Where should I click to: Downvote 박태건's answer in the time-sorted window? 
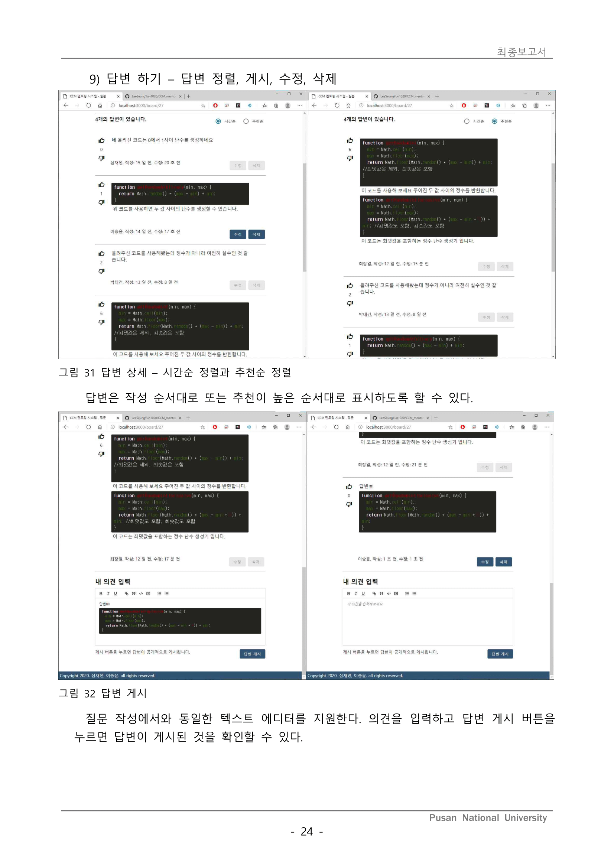[x=101, y=271]
